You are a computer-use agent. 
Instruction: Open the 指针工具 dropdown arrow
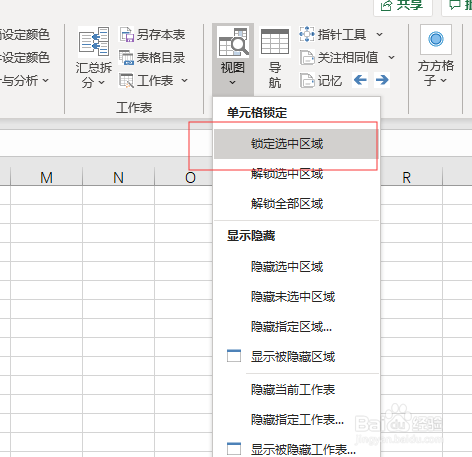point(379,35)
